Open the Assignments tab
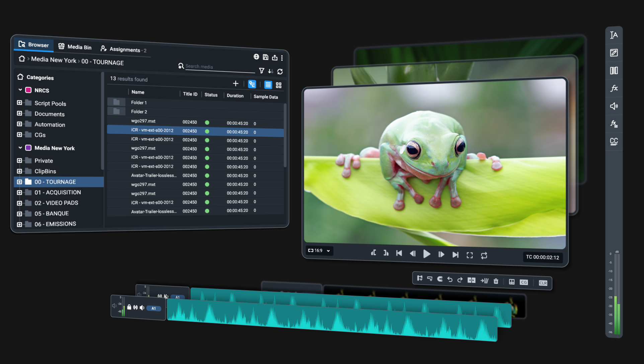Image resolution: width=644 pixels, height=364 pixels. [123, 49]
